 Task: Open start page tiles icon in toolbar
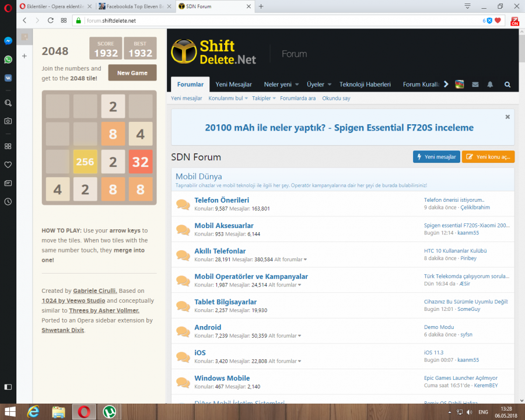click(x=64, y=20)
